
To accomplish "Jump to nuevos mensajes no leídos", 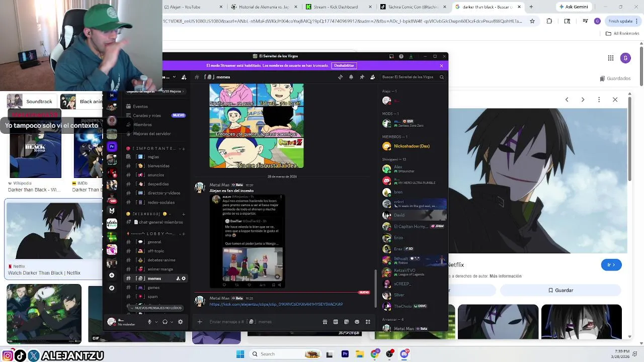I will [156, 308].
